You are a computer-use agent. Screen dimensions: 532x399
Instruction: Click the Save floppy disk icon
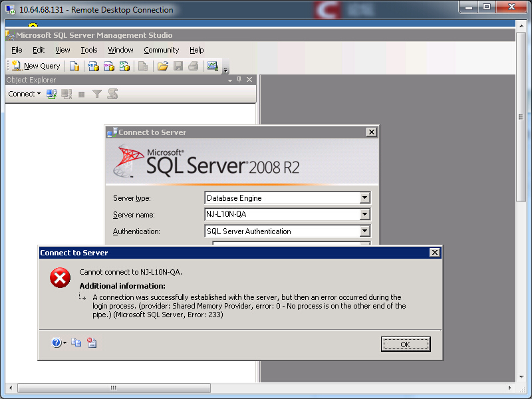tap(178, 66)
